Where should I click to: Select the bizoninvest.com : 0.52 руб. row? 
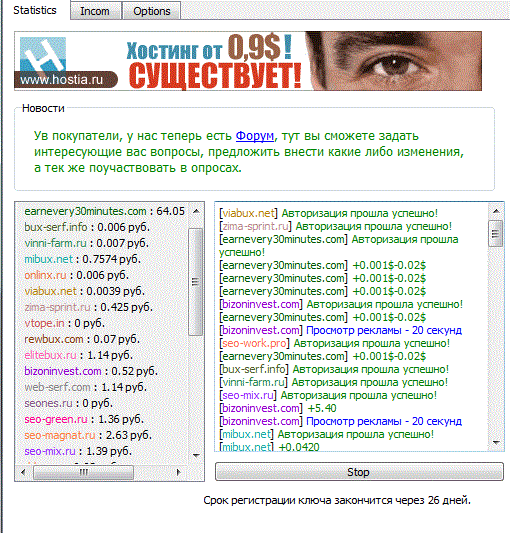(91, 371)
